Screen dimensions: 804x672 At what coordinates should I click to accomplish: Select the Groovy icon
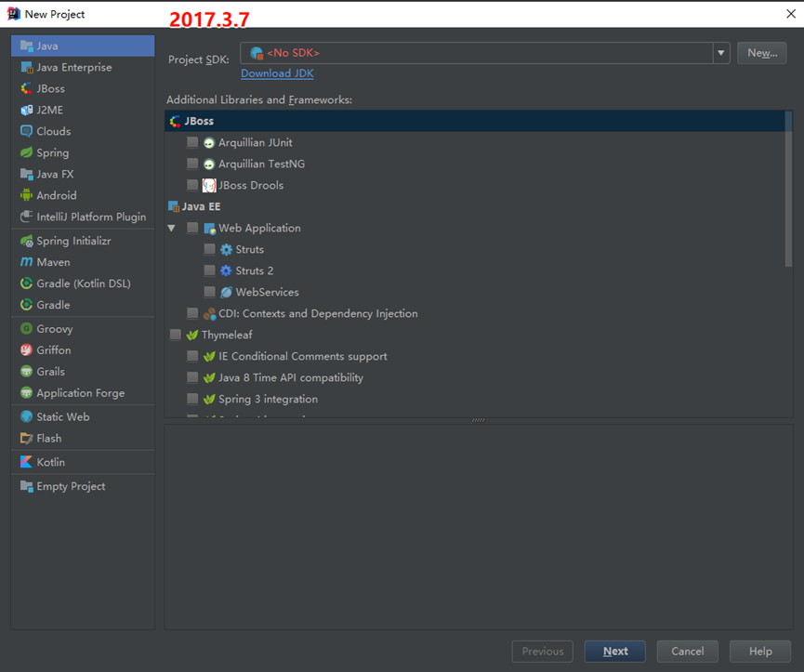coord(27,329)
